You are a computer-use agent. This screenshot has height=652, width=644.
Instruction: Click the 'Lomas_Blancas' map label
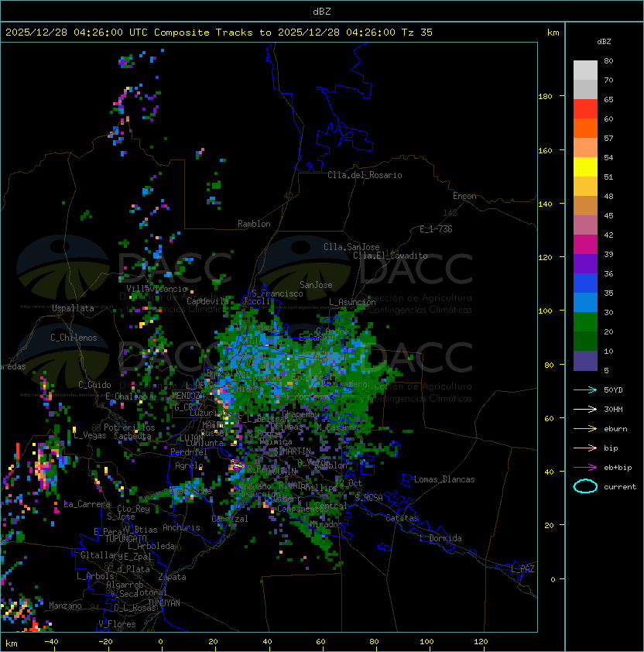(x=444, y=479)
